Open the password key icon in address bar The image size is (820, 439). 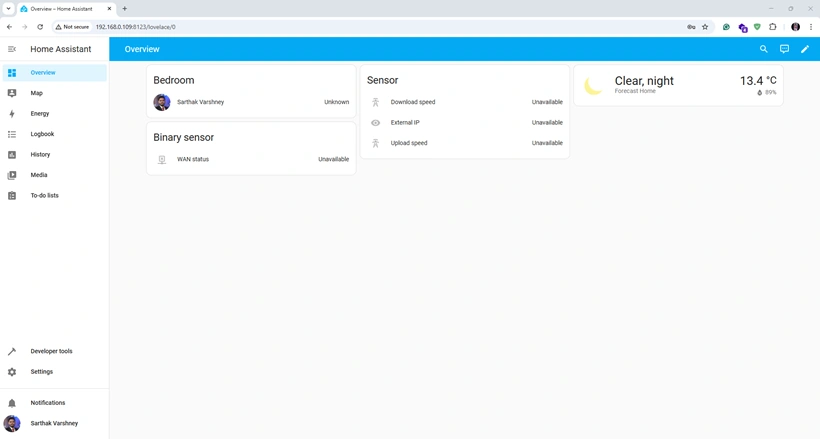(691, 27)
